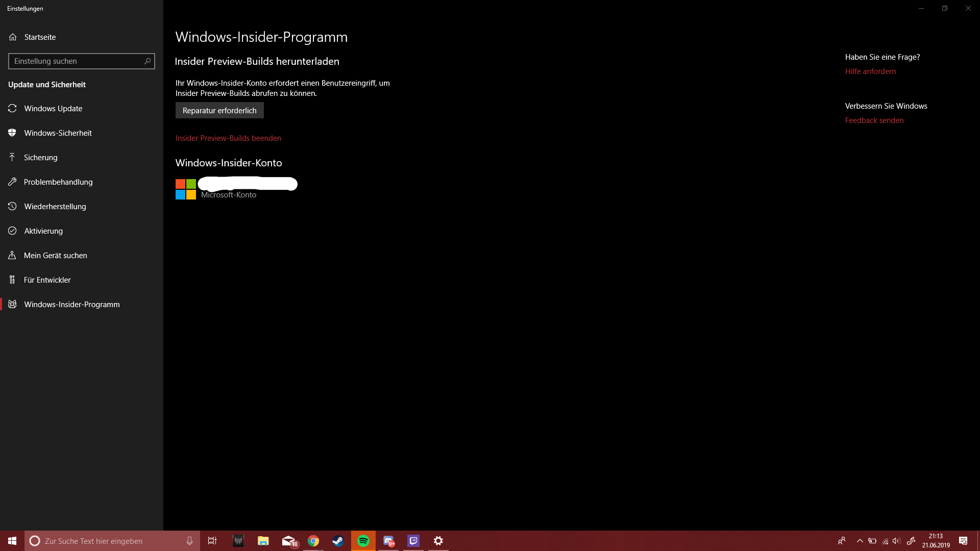The height and width of the screenshot is (551, 980).
Task: Click the Windows-Insider-Konto heading
Action: [229, 163]
